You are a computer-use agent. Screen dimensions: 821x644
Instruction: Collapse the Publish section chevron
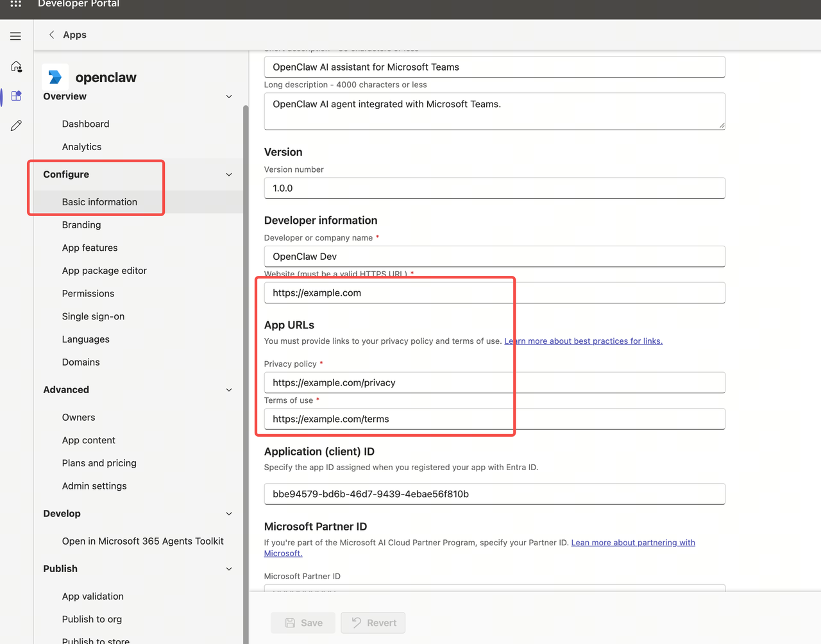(x=229, y=569)
